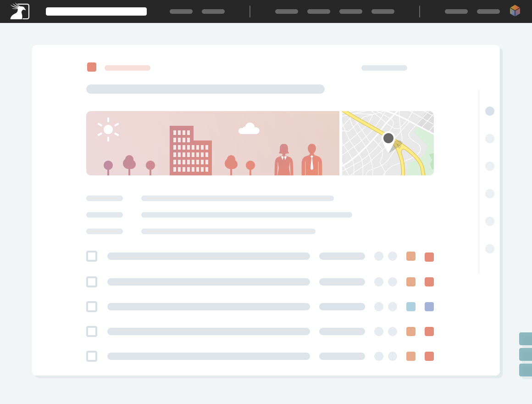This screenshot has height=404, width=532.
Task: Click the office building illustration in the banner
Action: (x=190, y=151)
